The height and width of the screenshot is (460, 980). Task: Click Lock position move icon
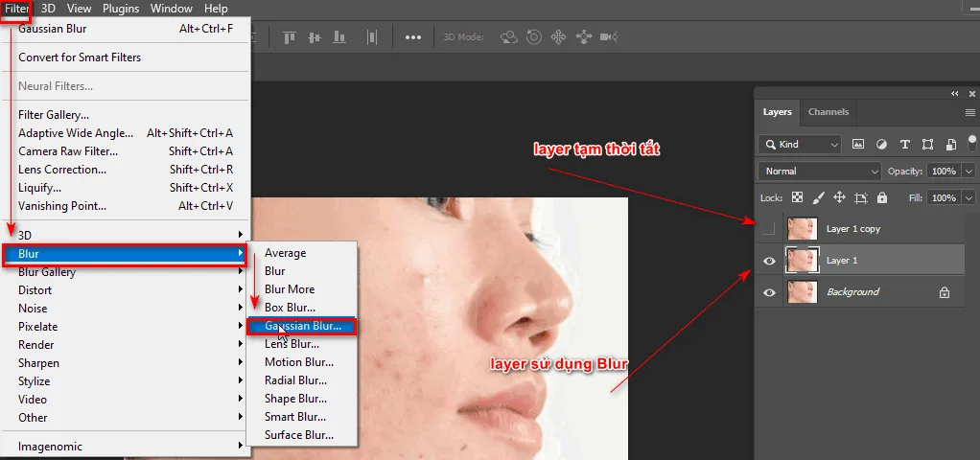pyautogui.click(x=839, y=197)
